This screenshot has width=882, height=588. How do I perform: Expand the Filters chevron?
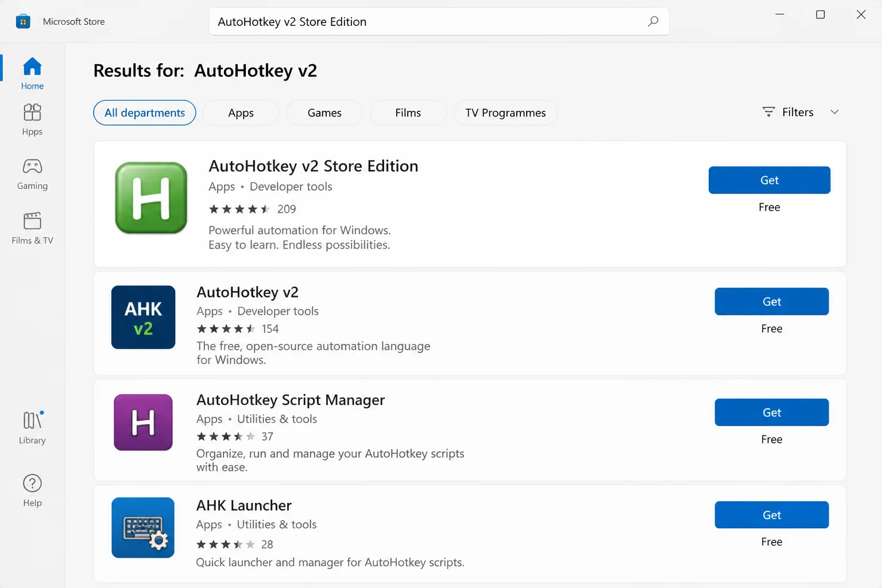[x=834, y=112]
